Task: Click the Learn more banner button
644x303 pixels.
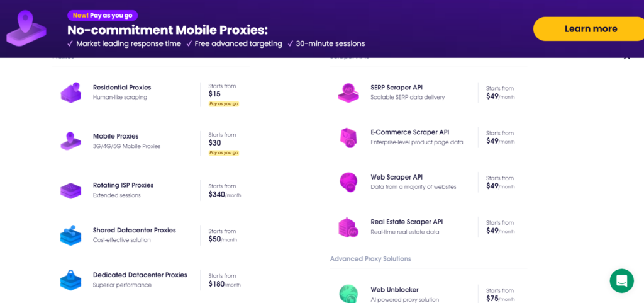Action: coord(591,29)
